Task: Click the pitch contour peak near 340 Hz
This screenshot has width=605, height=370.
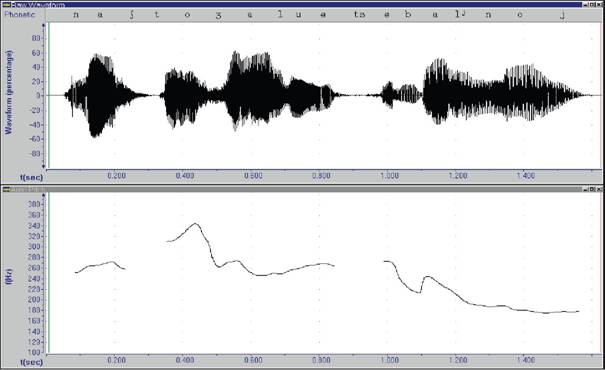Action: pos(196,223)
